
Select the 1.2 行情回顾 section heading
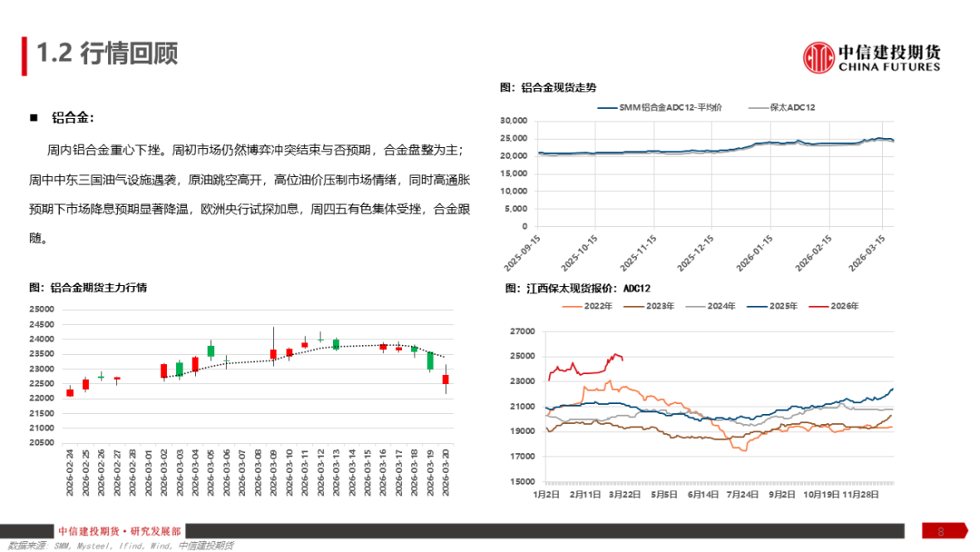(x=105, y=52)
